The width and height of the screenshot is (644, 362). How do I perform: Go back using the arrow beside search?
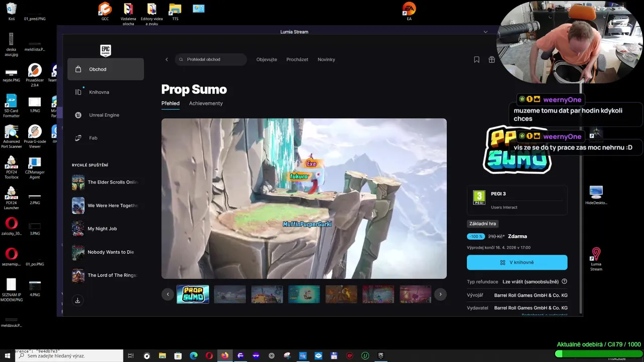coord(167,59)
